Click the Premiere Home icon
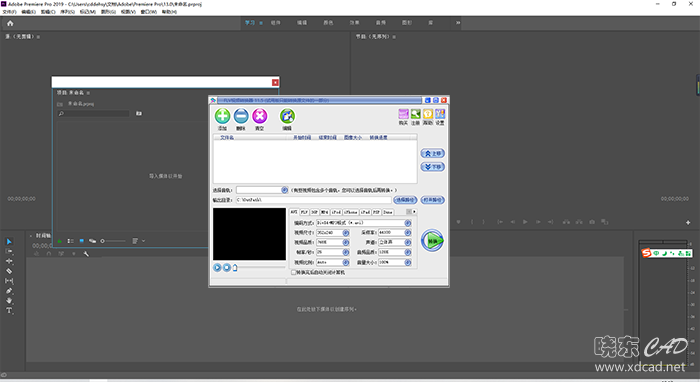700x382 pixels. click(x=10, y=23)
